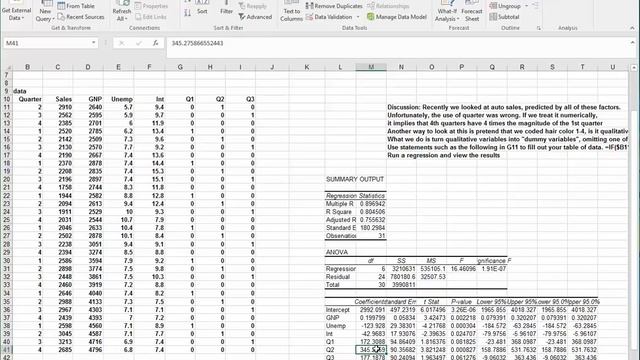Click the F value 16.46096
The height and width of the screenshot is (360, 640).
pyautogui.click(x=462, y=269)
